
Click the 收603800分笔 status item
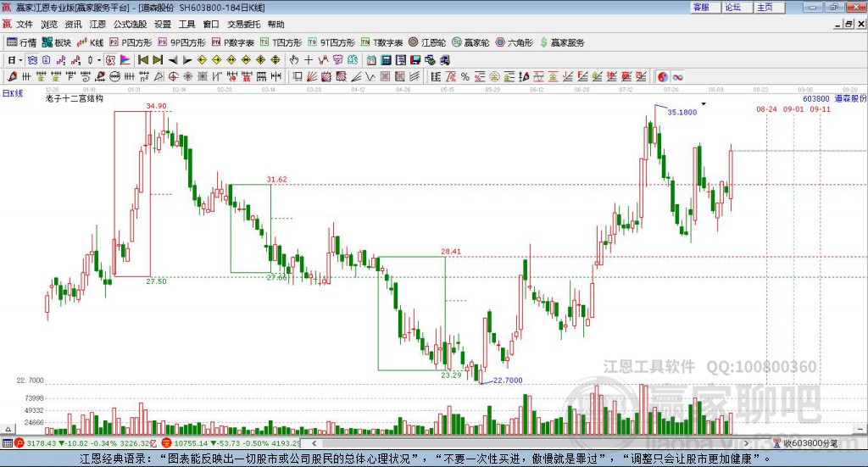(x=810, y=443)
